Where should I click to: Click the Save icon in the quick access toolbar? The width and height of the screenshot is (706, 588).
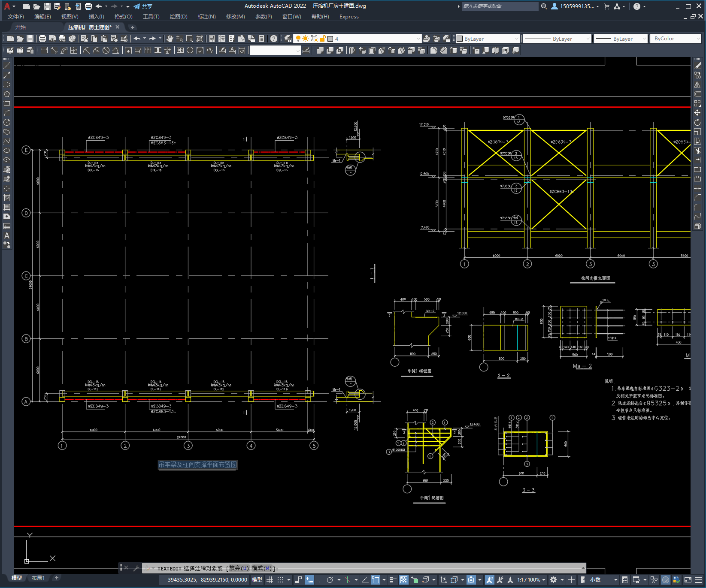[47, 6]
